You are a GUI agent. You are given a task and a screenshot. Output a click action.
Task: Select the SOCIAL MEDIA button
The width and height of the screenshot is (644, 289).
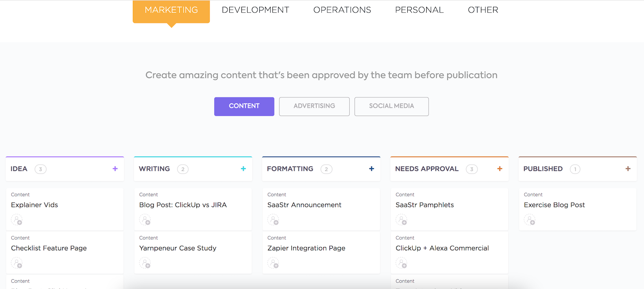coord(392,106)
